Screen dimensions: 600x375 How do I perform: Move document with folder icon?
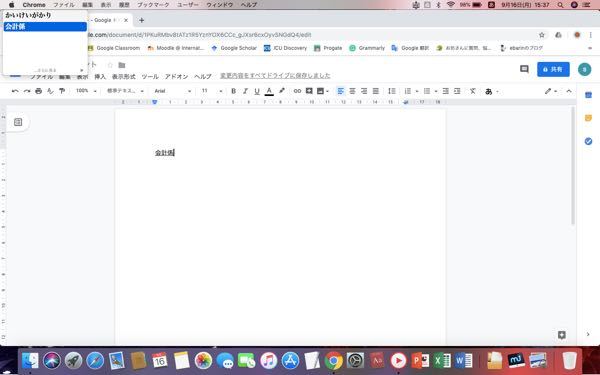click(122, 65)
